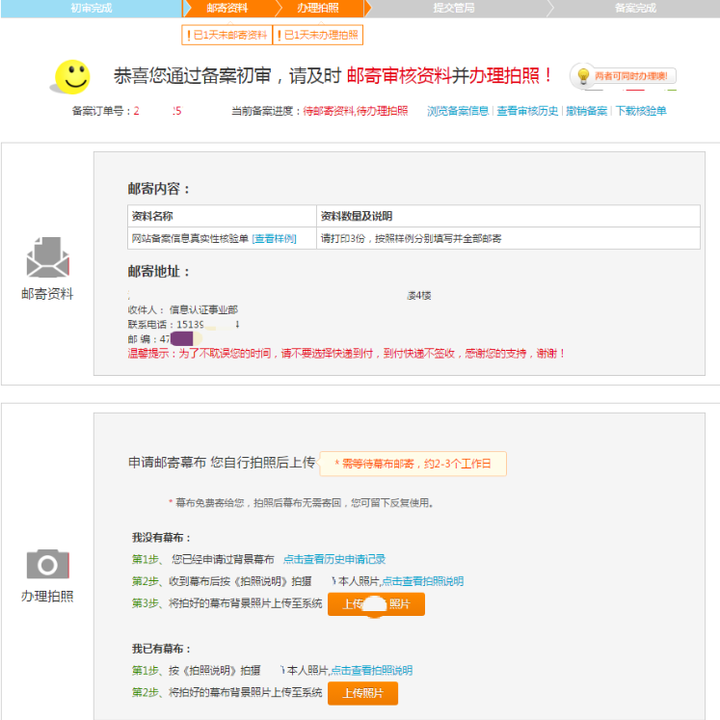This screenshot has height=720, width=720.
Task: Click the envelope icon for 邮寄资料
Action: point(48,257)
